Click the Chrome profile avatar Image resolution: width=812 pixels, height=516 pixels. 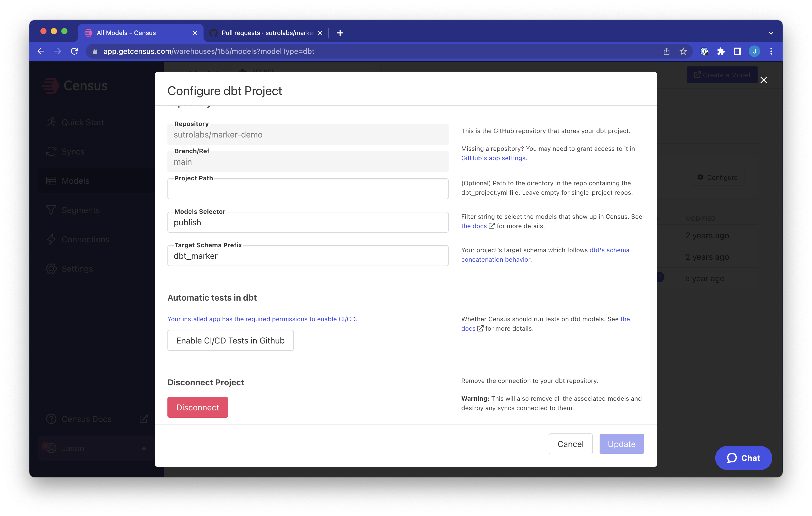click(754, 51)
